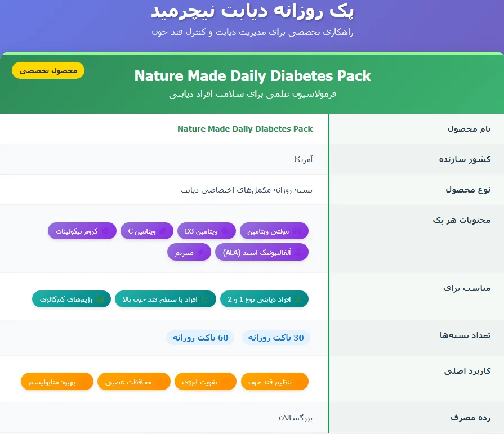
Task: Click the تنظیم قند خون orange tag
Action: (x=275, y=382)
